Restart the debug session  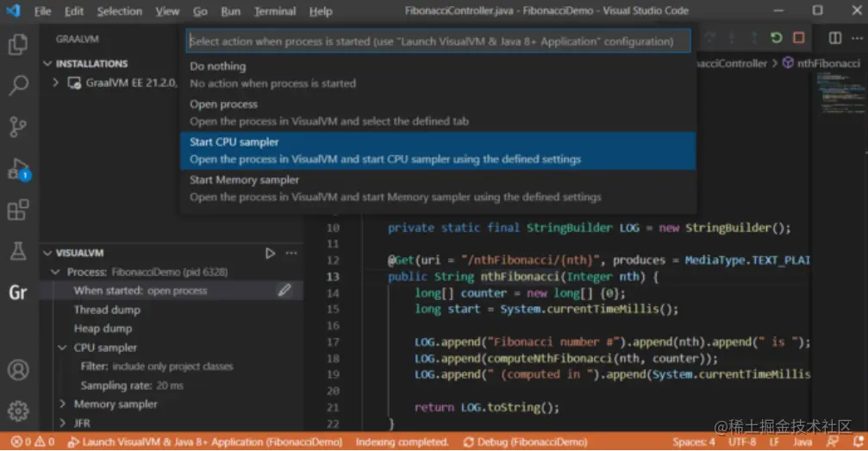776,38
